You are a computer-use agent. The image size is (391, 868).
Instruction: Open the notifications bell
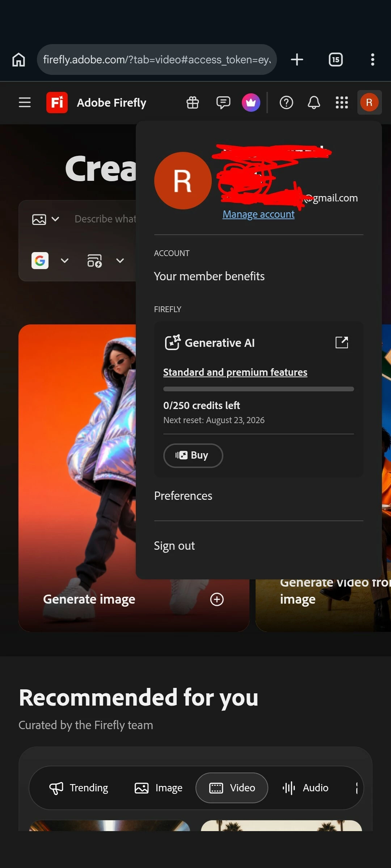pyautogui.click(x=314, y=102)
